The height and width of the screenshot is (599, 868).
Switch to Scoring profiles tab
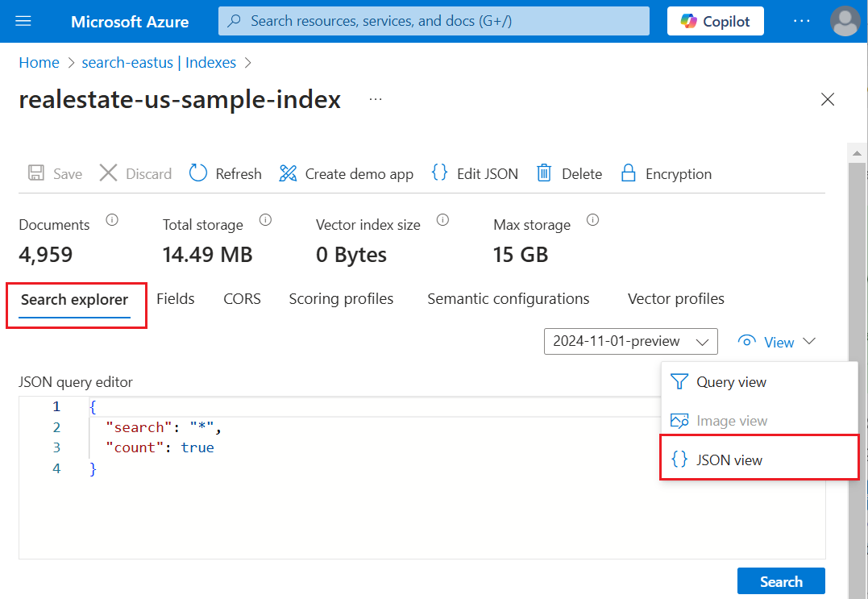click(x=341, y=299)
